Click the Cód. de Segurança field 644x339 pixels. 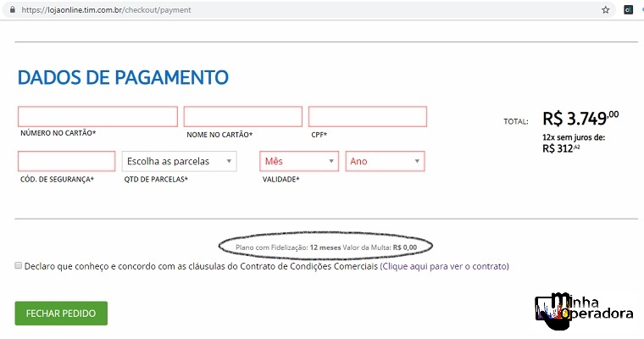click(x=66, y=161)
